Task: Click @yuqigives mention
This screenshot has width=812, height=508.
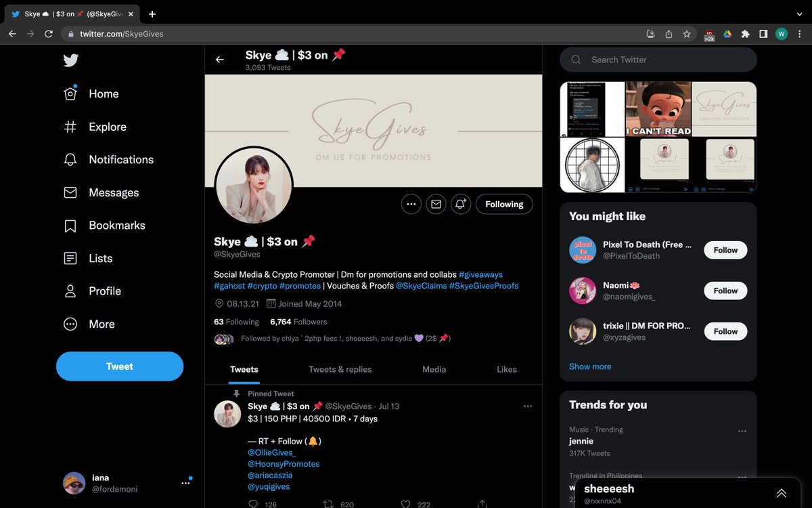Action: (269, 486)
